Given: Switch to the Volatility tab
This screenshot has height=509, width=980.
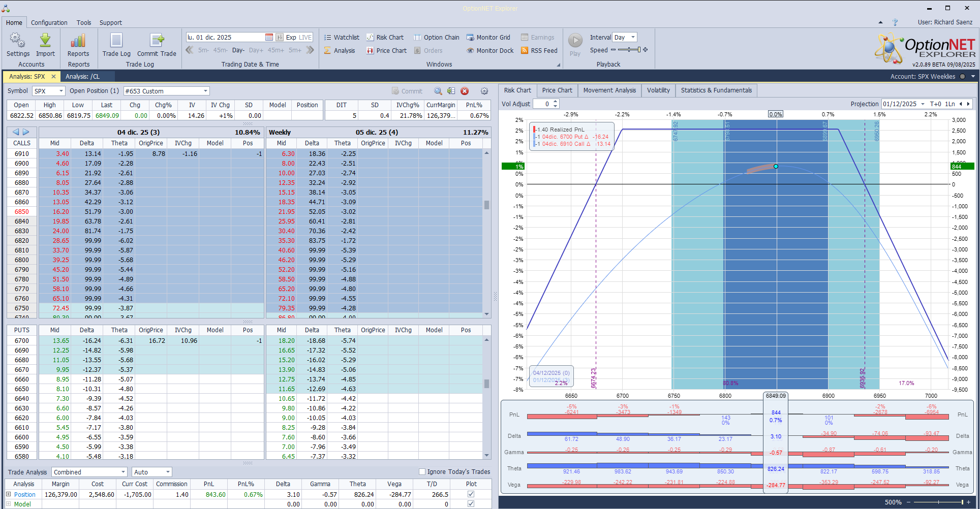Looking at the screenshot, I should (x=658, y=90).
